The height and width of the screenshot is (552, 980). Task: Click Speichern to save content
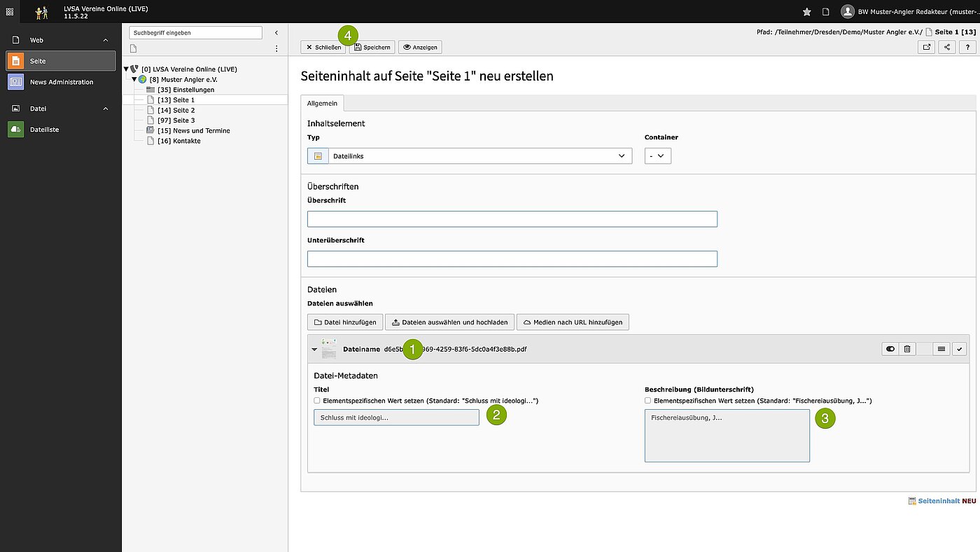[x=372, y=47]
